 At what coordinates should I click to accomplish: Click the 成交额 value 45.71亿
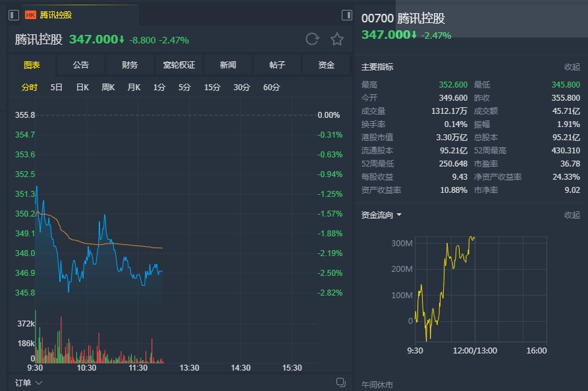(566, 111)
